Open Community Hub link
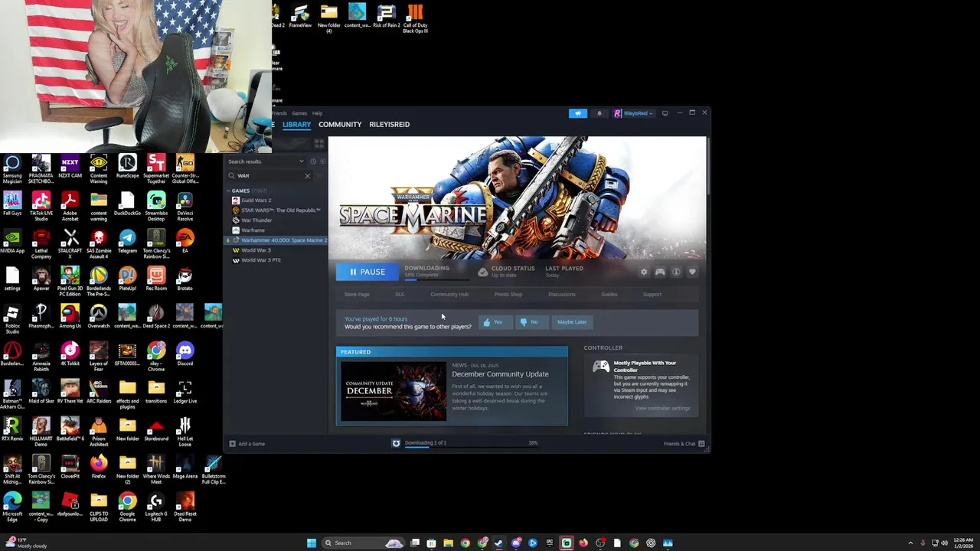The width and height of the screenshot is (980, 551). pos(449,294)
